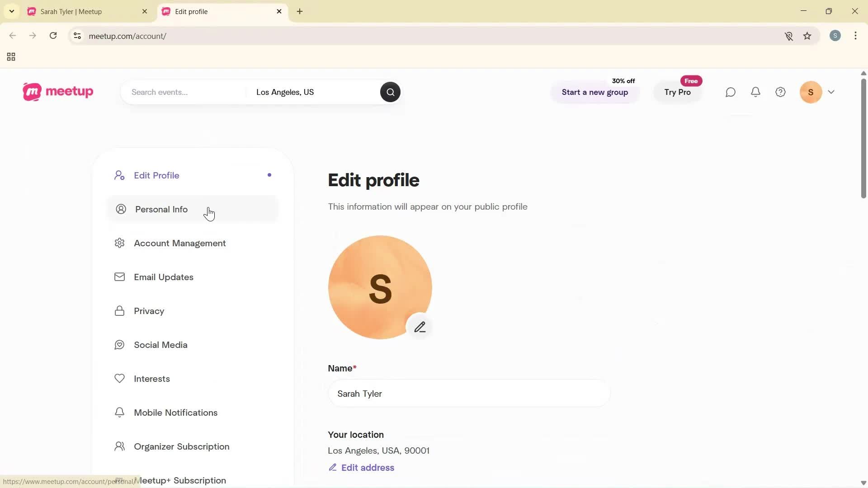The width and height of the screenshot is (868, 488).
Task: Click the Email Updates envelope icon
Action: 119,277
